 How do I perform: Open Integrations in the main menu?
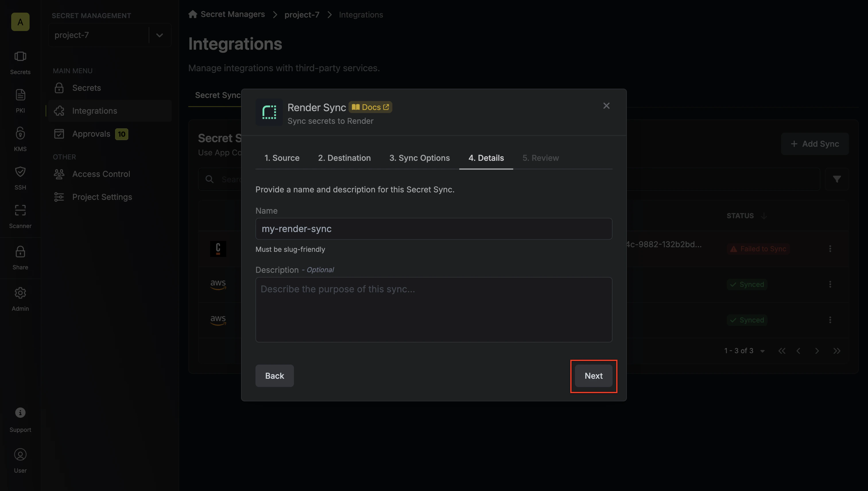[110, 111]
